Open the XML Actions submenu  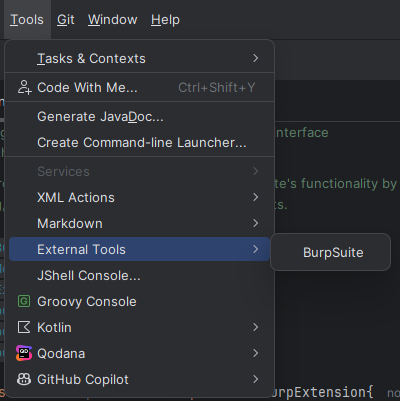coord(139,197)
